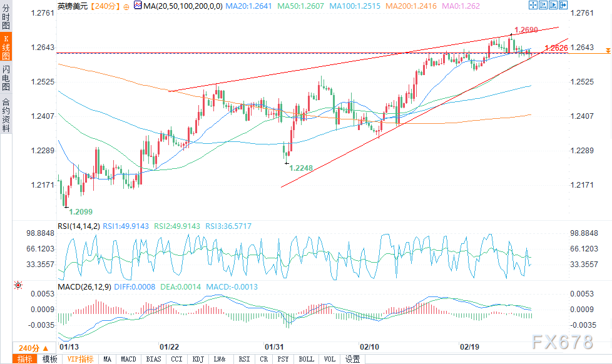
Task: Switch to the 模板 tab at the bottom
Action: [49, 359]
